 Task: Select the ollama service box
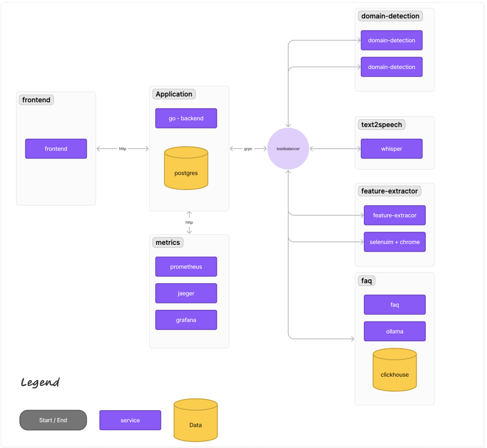tap(395, 332)
